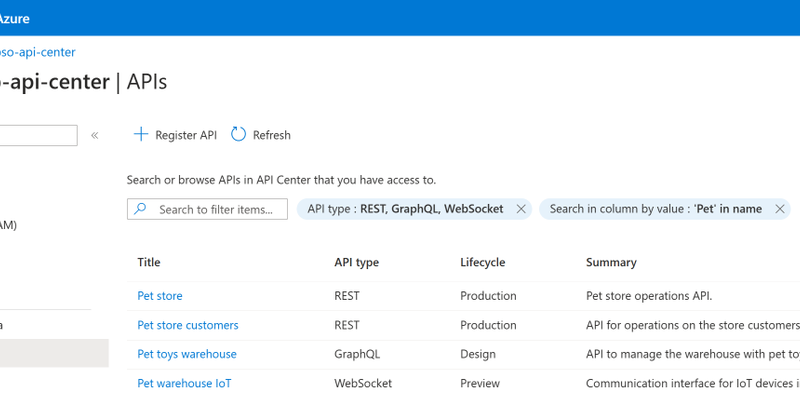Viewport: 800px width, 419px height.
Task: Click GraphQL in Pet toys warehouse row
Action: pos(357,354)
